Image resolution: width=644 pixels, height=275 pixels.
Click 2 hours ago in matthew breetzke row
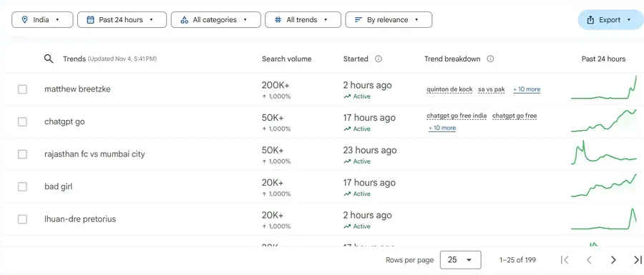coord(368,85)
